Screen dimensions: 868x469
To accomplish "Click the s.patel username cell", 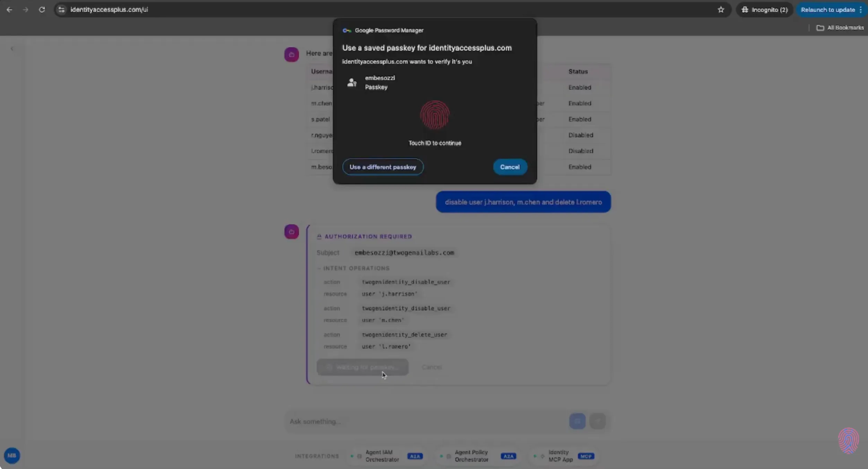I will coord(320,119).
